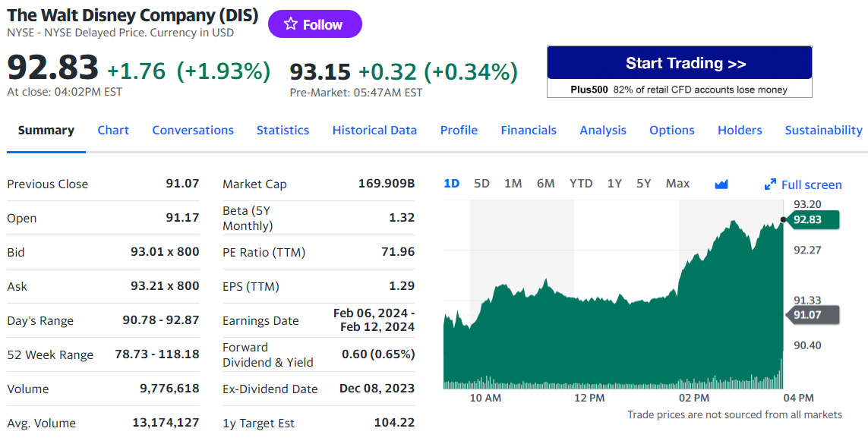Select the 5Y chart range
The height and width of the screenshot is (441, 868).
(643, 183)
